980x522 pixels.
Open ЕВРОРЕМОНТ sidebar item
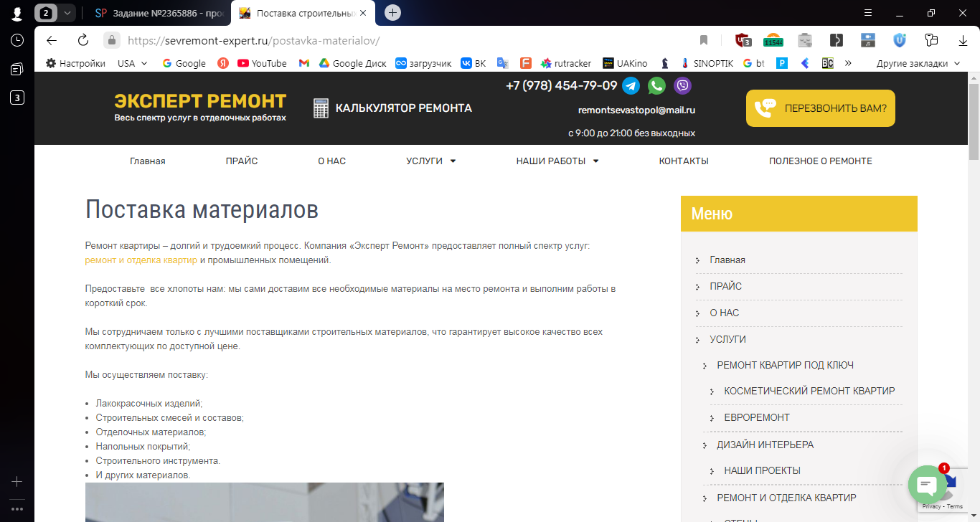tap(757, 417)
